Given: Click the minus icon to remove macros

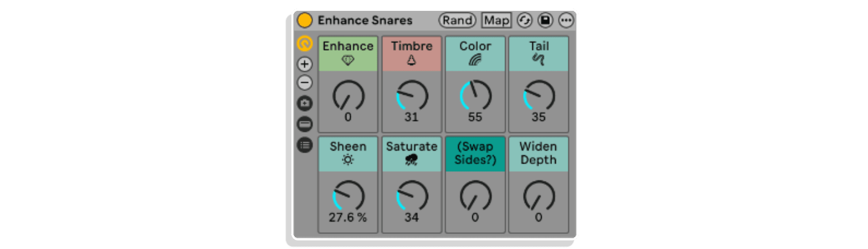Looking at the screenshot, I should tap(305, 83).
